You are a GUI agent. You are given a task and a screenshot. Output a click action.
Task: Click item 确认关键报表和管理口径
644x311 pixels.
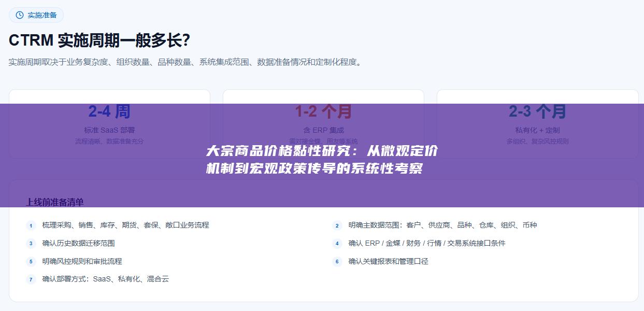tap(389, 261)
